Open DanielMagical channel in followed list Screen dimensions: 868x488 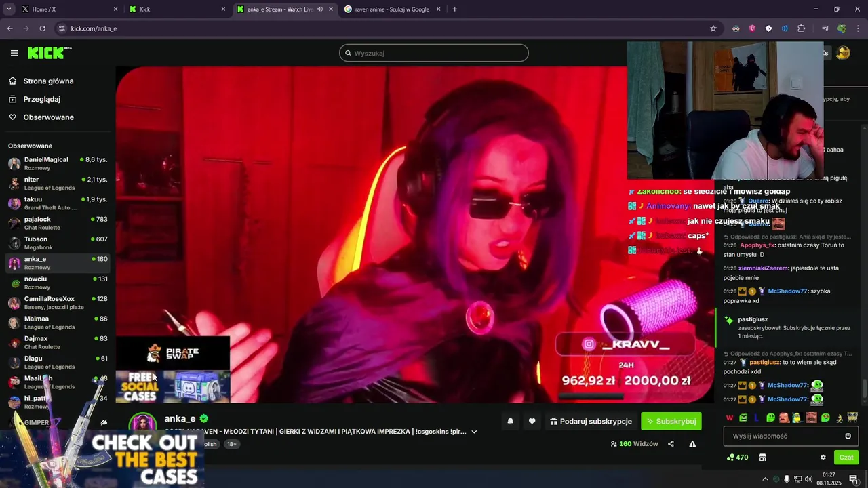point(57,163)
